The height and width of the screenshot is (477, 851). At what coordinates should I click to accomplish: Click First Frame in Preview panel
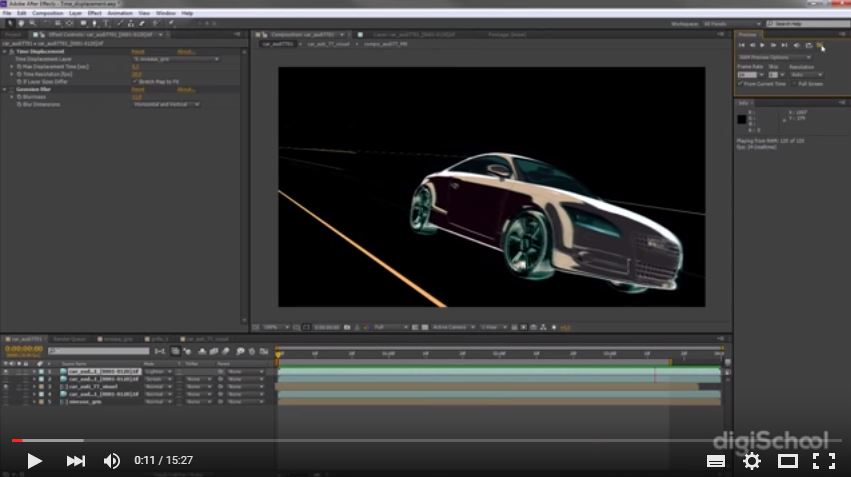[742, 46]
